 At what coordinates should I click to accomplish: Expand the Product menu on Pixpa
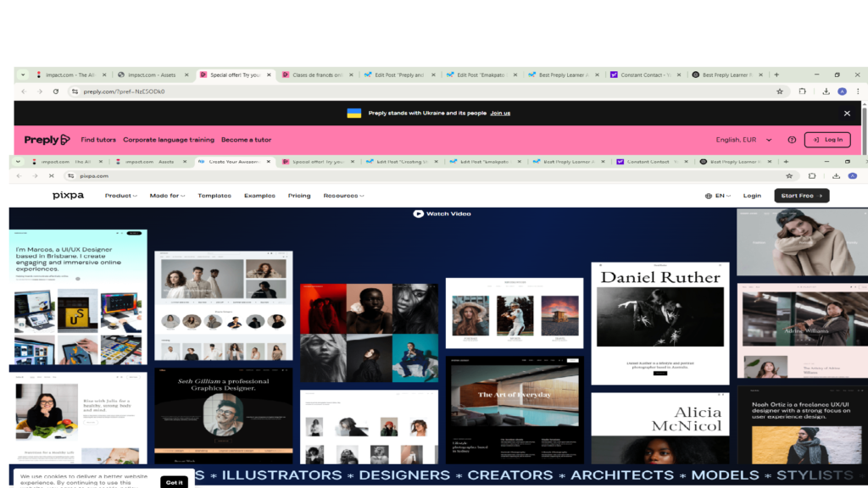120,196
